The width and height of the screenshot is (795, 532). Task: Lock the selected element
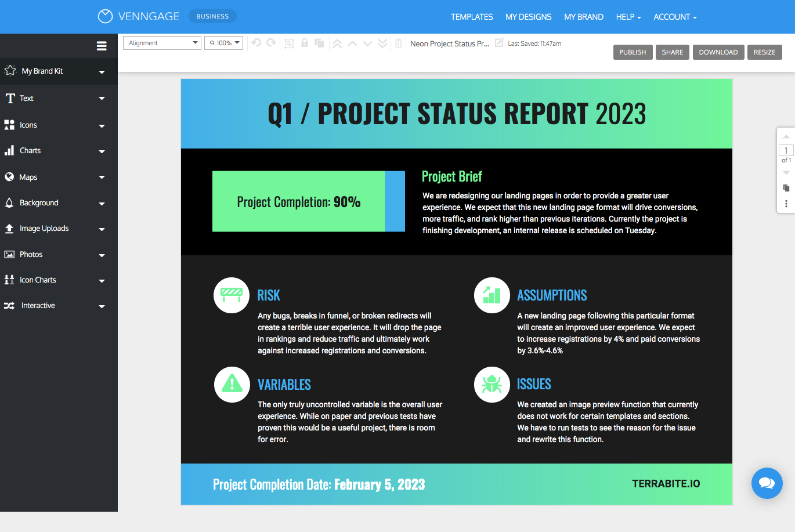point(304,43)
